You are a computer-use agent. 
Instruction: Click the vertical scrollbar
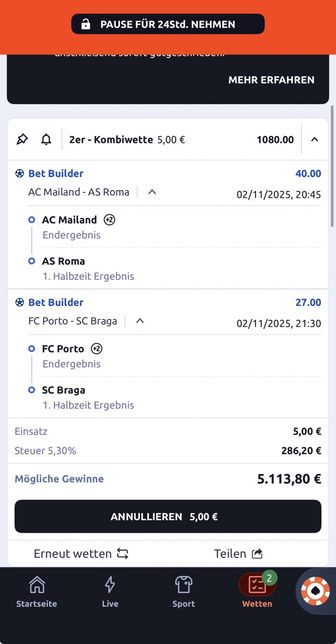332,166
